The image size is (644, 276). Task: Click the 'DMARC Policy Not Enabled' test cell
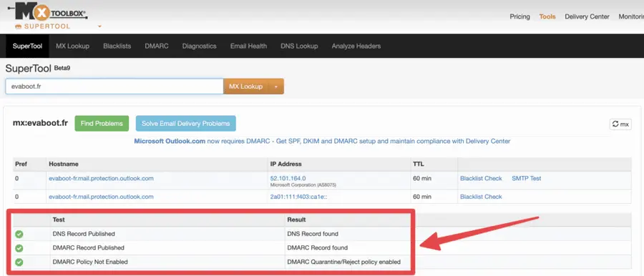pyautogui.click(x=90, y=262)
